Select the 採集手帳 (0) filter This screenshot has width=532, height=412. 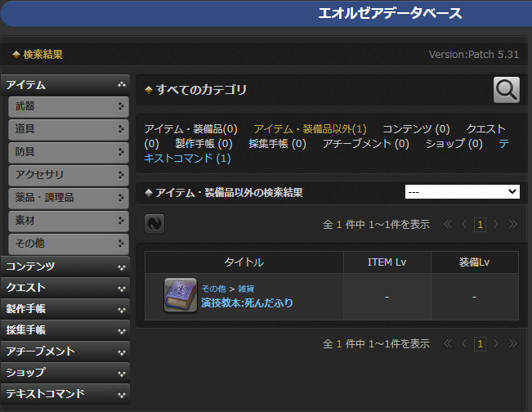point(277,144)
